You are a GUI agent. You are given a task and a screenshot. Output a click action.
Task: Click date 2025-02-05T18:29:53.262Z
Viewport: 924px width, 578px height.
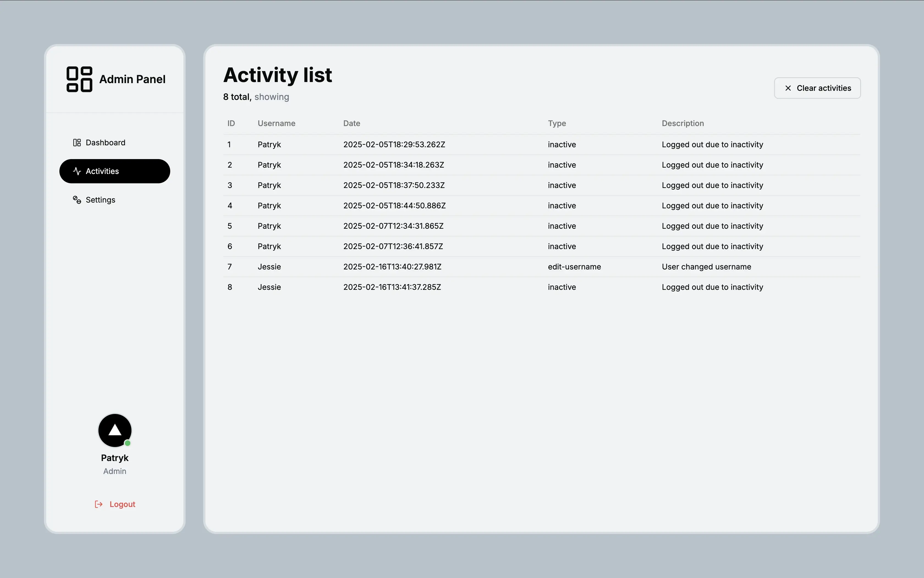394,144
